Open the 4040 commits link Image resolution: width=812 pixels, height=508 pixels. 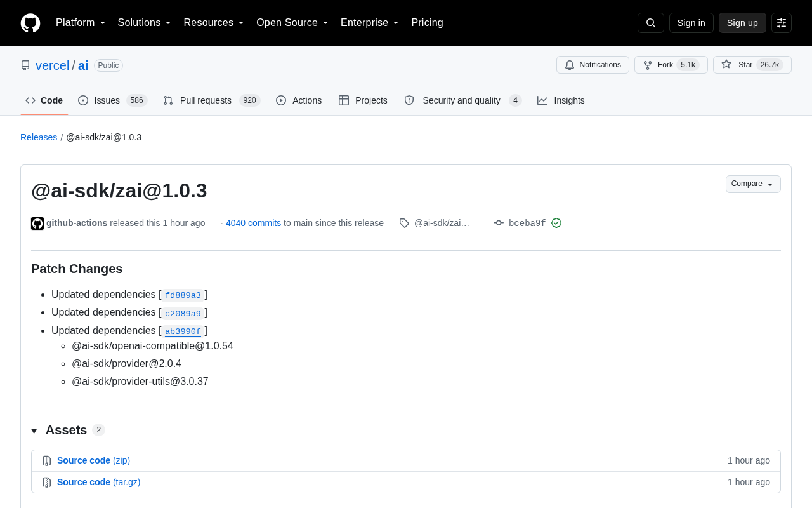[253, 223]
